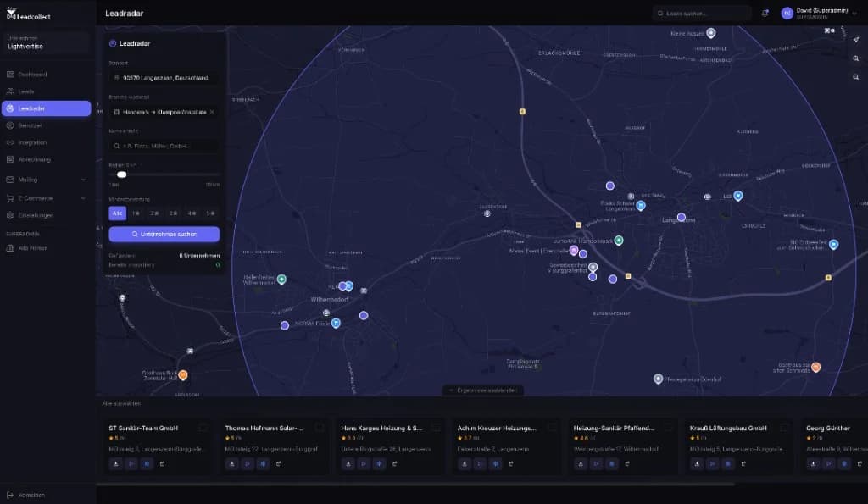868x504 pixels.
Task: Go to Leads in the sidebar
Action: pyautogui.click(x=47, y=91)
